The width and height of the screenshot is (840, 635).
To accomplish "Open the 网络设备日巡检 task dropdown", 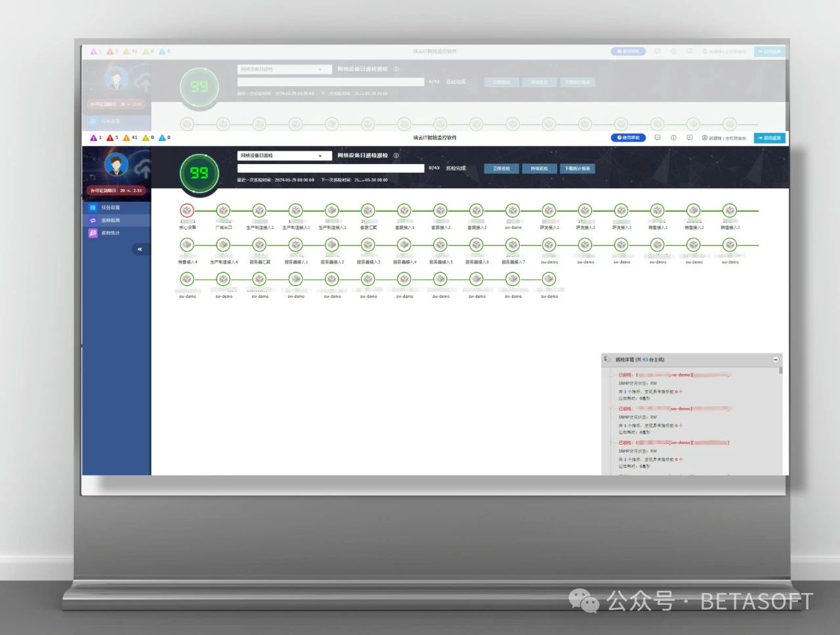I will (x=283, y=156).
